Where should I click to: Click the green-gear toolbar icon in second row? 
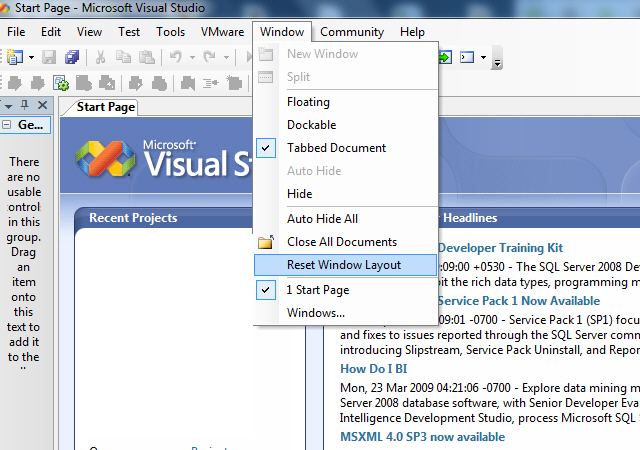61,83
